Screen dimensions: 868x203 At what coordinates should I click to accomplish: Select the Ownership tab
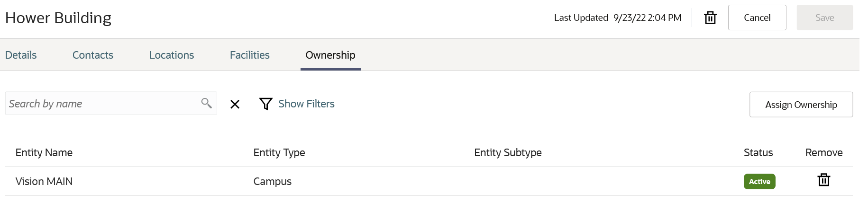coord(330,55)
